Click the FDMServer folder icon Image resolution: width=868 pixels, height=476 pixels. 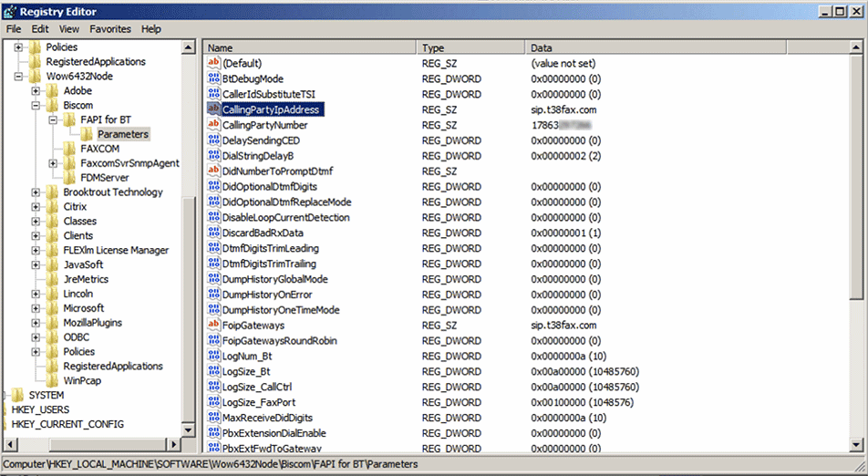69,178
